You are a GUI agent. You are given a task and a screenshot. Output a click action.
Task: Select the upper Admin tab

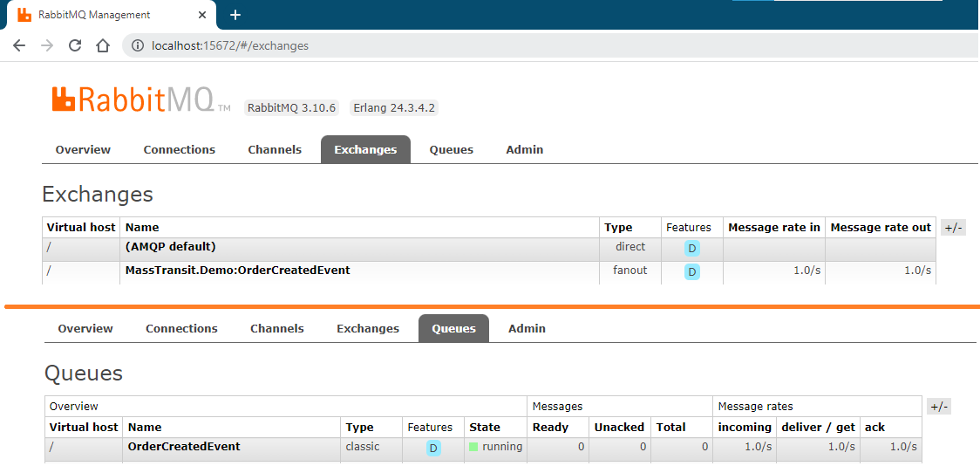pyautogui.click(x=524, y=149)
